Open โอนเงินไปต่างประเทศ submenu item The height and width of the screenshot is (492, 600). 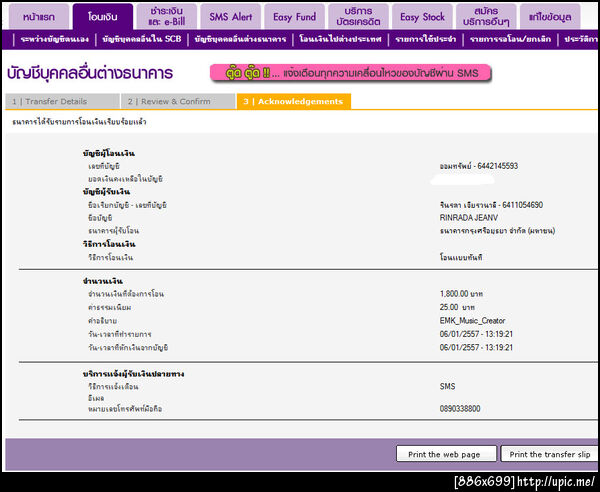pyautogui.click(x=340, y=39)
